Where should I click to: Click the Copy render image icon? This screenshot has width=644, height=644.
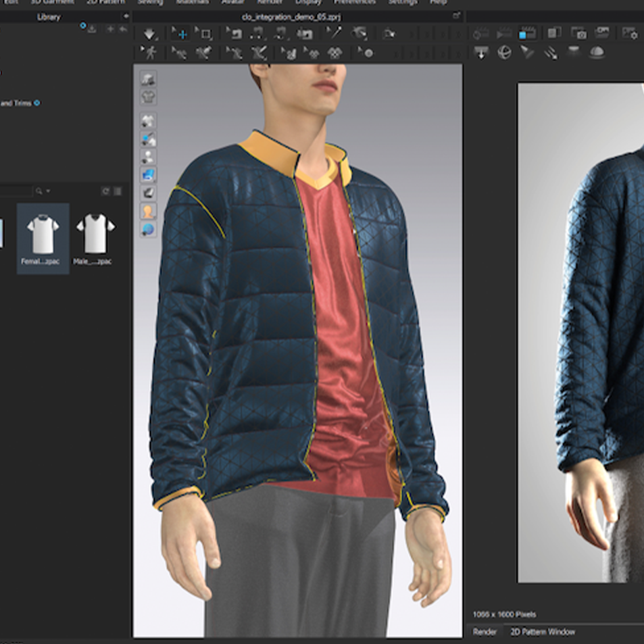click(x=555, y=33)
